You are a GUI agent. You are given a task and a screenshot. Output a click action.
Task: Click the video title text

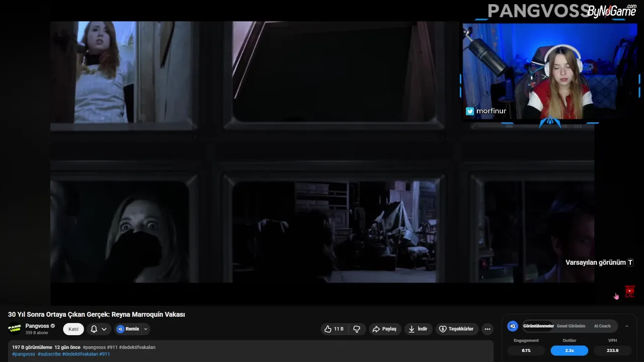click(x=97, y=314)
